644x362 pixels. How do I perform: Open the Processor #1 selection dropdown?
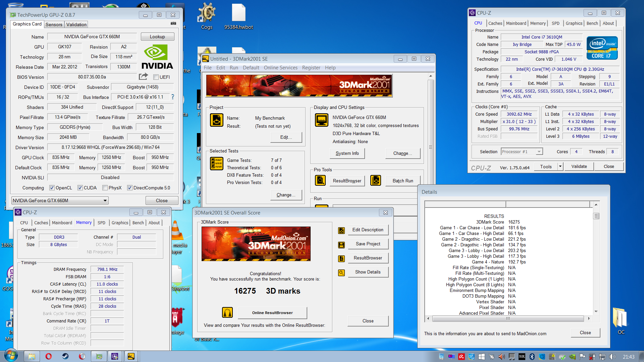[522, 152]
